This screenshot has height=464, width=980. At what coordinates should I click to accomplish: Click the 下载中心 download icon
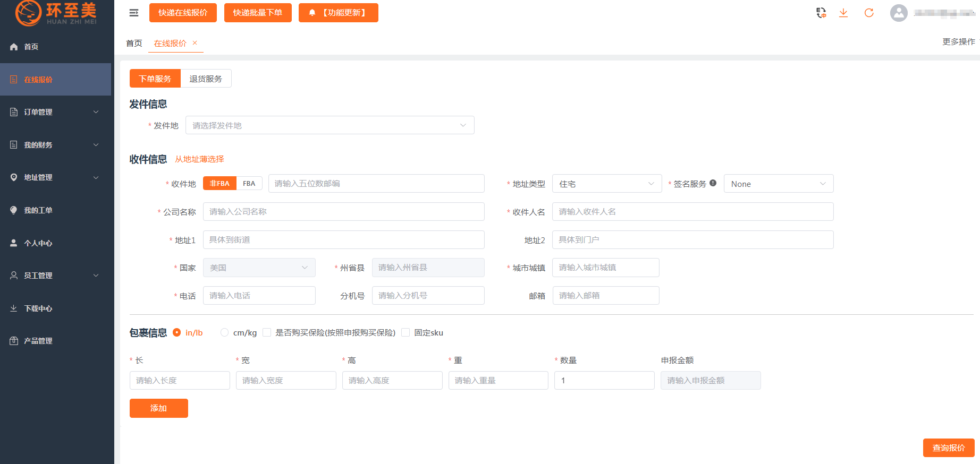pos(14,308)
